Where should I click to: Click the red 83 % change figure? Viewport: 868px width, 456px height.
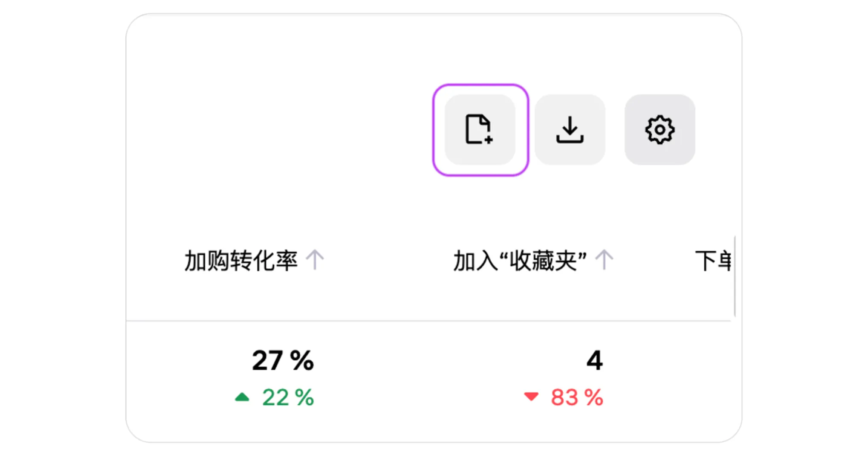[x=577, y=397]
